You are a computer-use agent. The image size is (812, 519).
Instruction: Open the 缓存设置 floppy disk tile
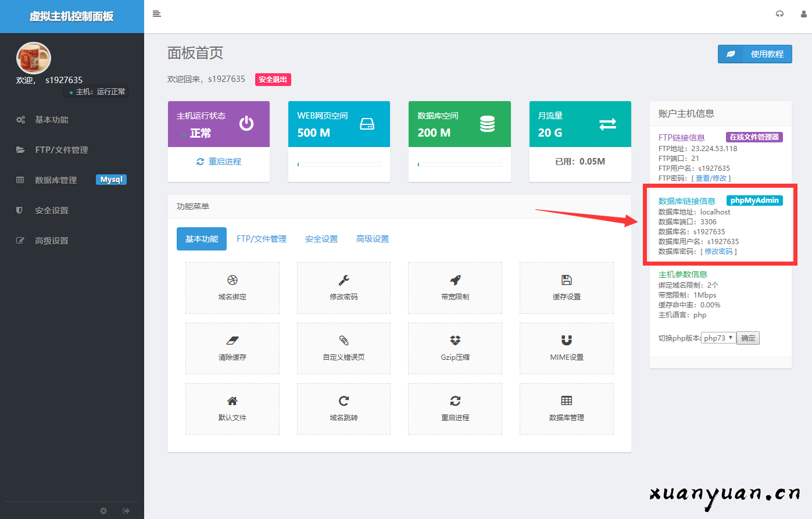(567, 288)
